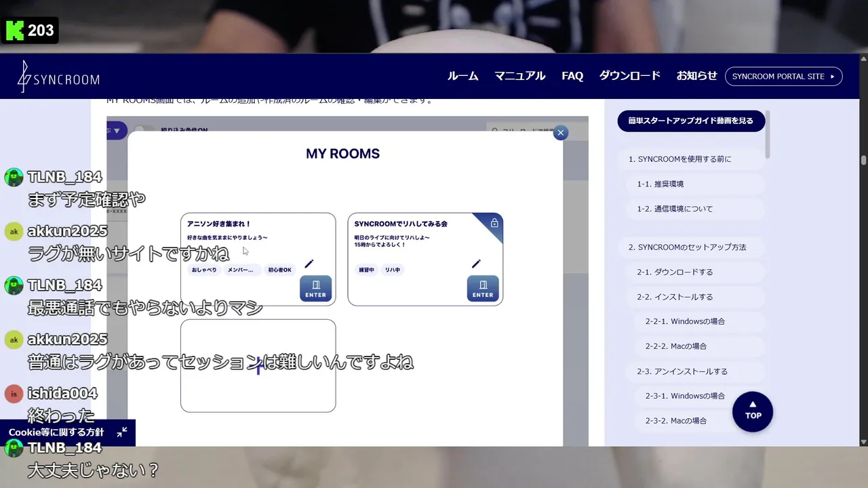Click the lock icon on SYNCROOMでリハしてみる会 card

pos(494,223)
